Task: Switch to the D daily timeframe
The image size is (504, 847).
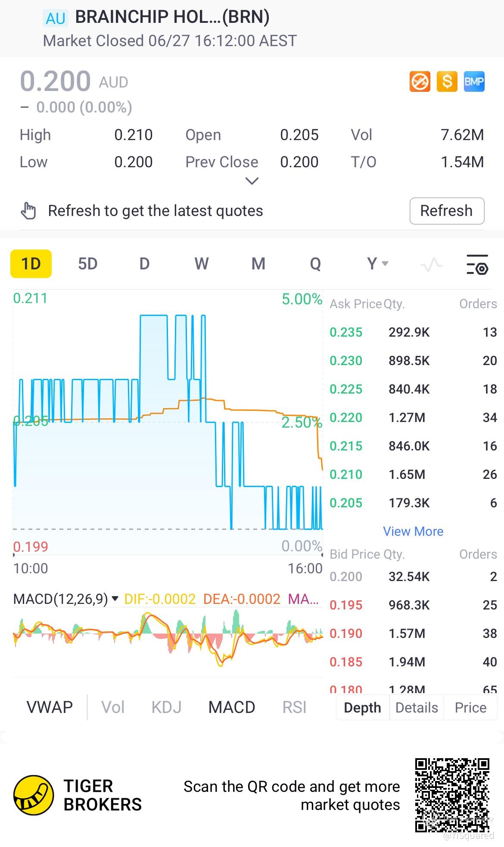Action: 144,263
